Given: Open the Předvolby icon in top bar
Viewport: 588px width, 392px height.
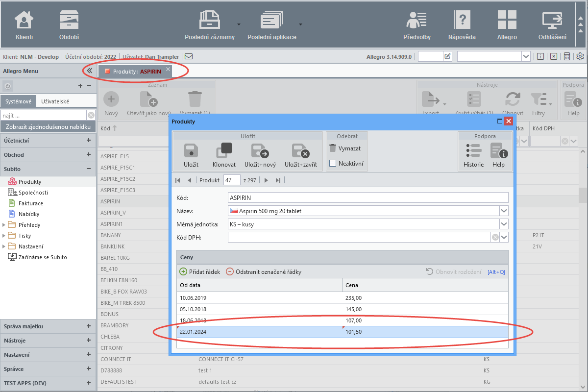Looking at the screenshot, I should tap(417, 21).
